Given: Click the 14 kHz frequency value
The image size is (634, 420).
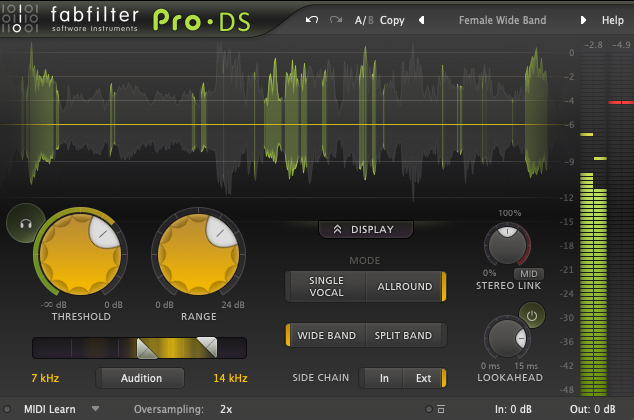Looking at the screenshot, I should [x=230, y=378].
